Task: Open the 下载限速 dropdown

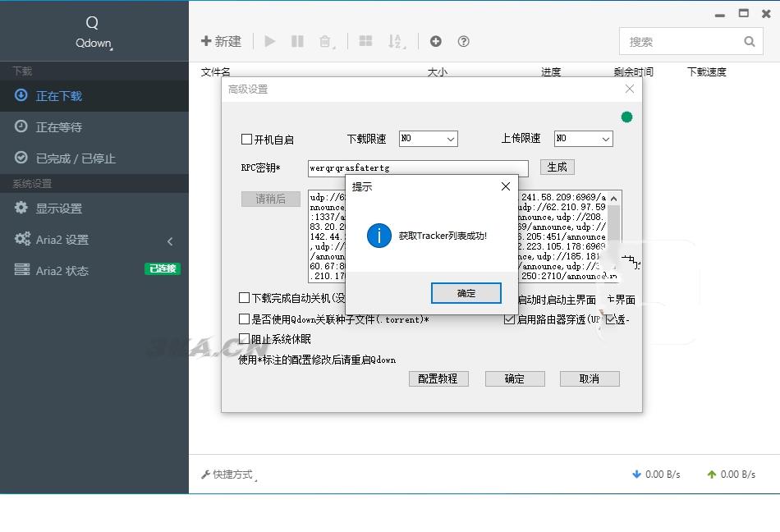Action: point(429,139)
